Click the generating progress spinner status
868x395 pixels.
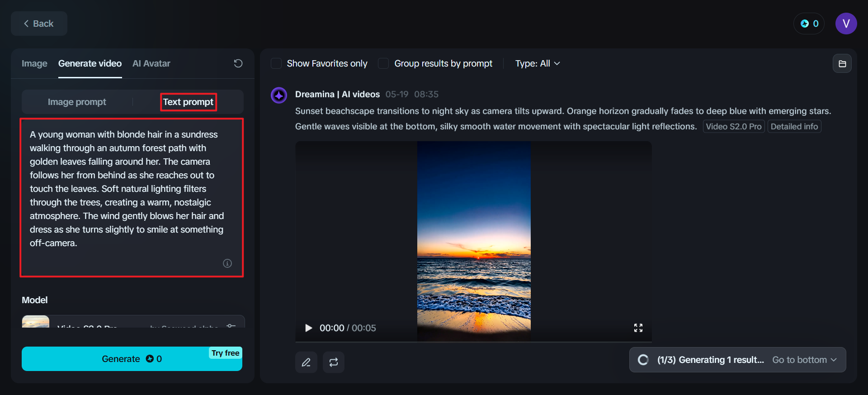click(x=643, y=360)
